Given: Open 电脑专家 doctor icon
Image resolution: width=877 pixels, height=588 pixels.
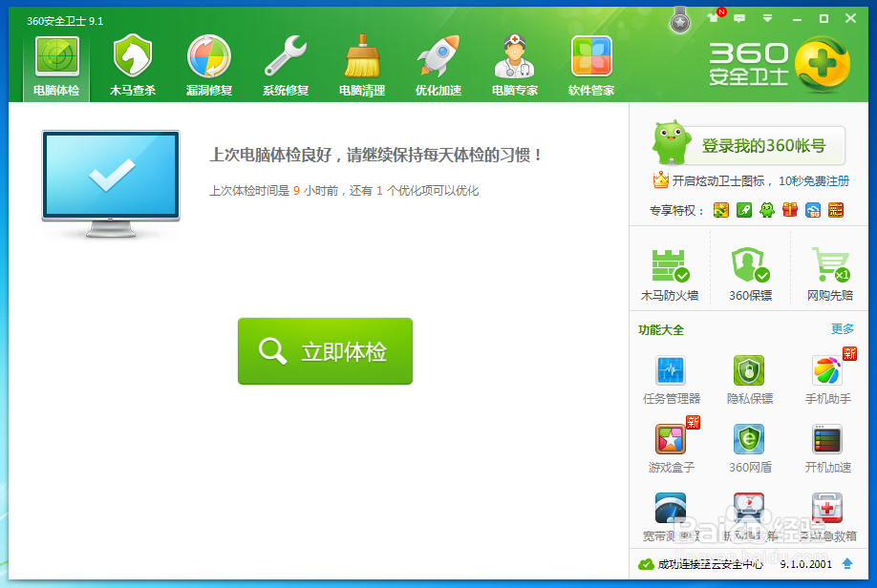Looking at the screenshot, I should (515, 67).
